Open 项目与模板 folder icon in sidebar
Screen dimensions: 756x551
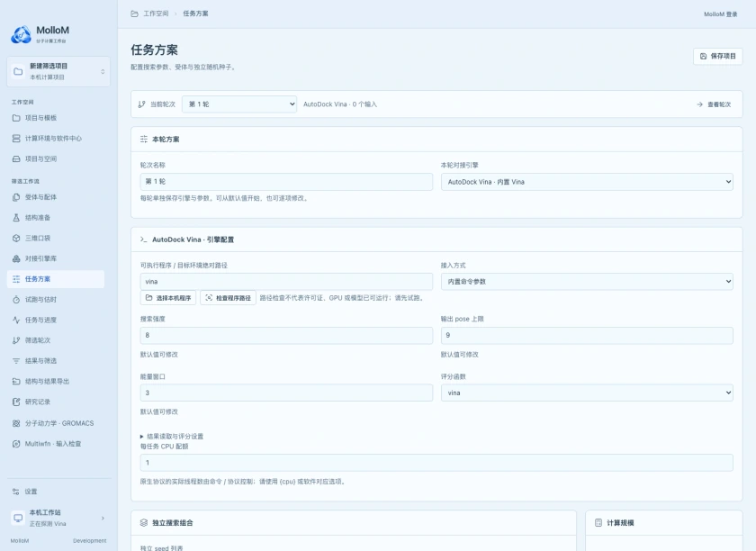(x=16, y=118)
